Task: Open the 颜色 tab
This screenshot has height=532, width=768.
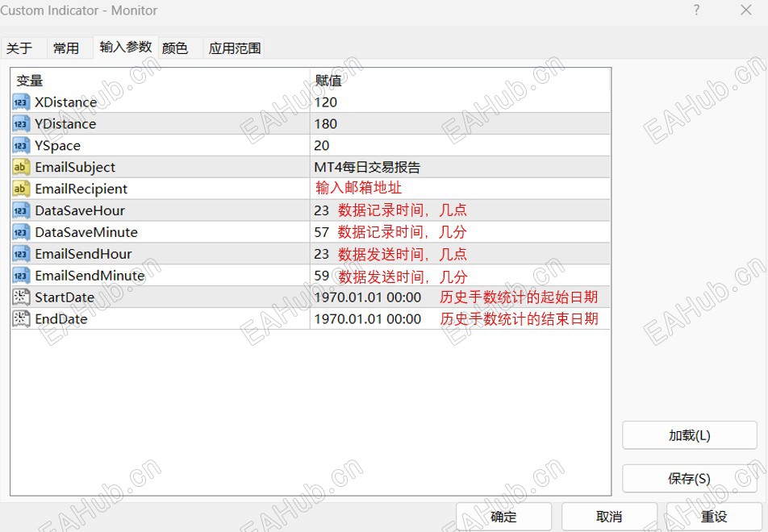Action: [x=176, y=48]
